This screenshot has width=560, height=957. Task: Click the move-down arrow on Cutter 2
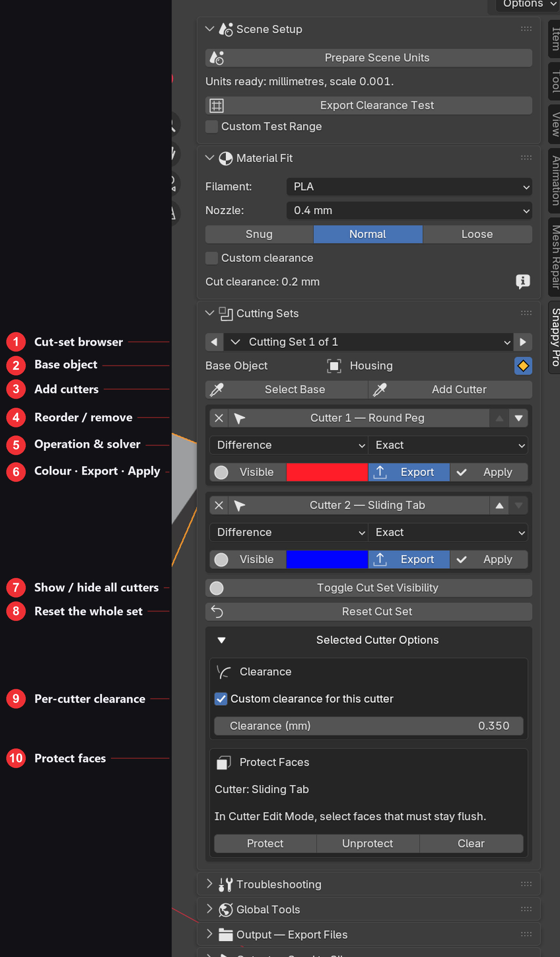pos(519,506)
